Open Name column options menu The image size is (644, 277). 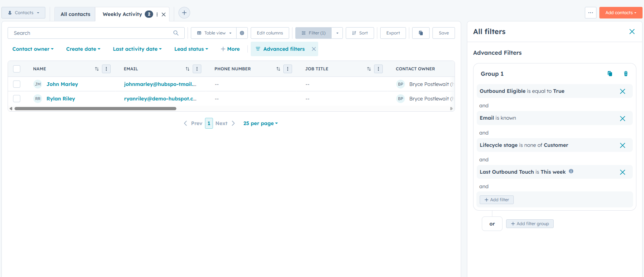tap(106, 69)
